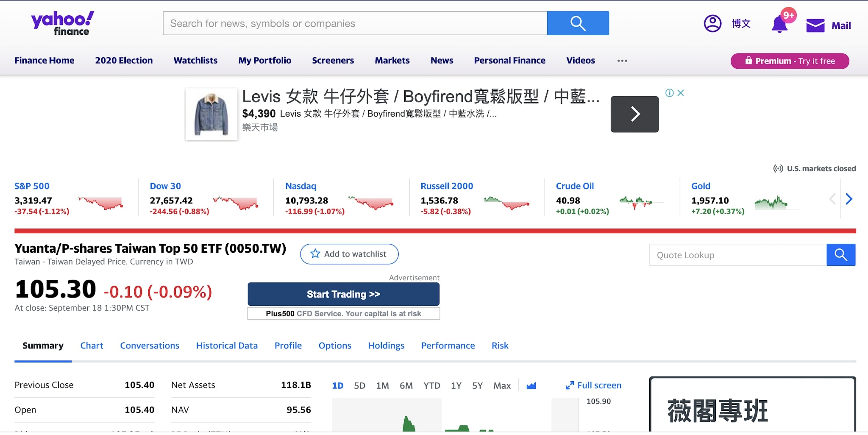868x435 pixels.
Task: Click the Levis ad headline text
Action: 420,97
